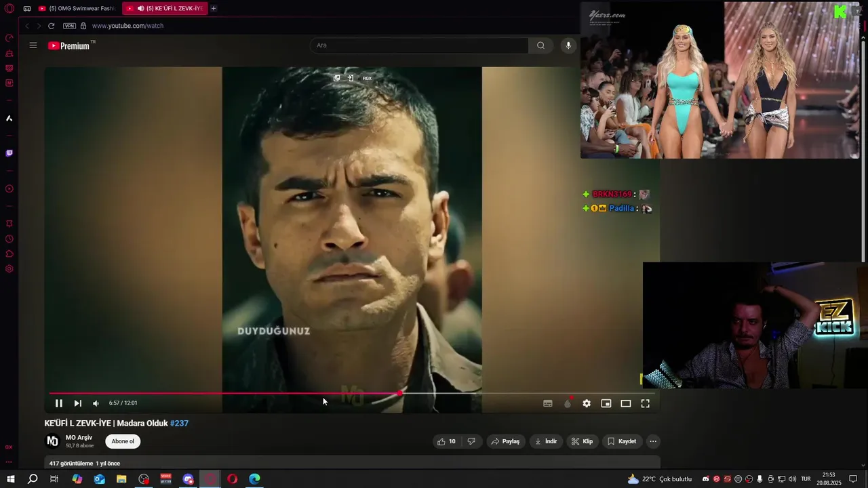This screenshot has height=488, width=868.
Task: Open Windows taskbar search
Action: pyautogui.click(x=33, y=479)
